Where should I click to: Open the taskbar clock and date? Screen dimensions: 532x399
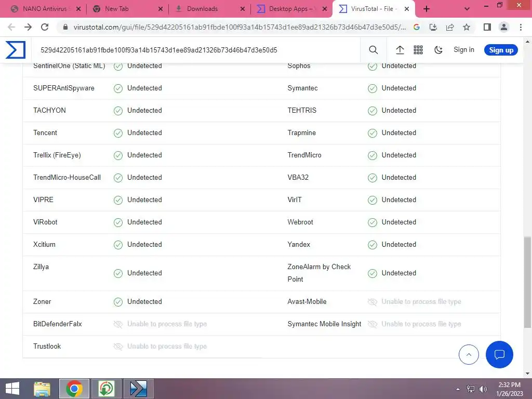click(x=509, y=389)
